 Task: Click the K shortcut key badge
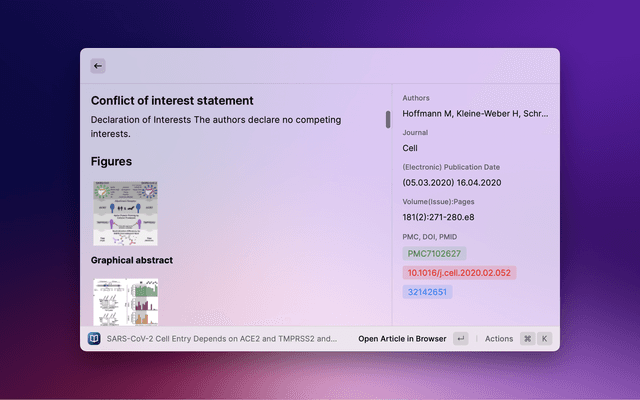click(x=545, y=339)
